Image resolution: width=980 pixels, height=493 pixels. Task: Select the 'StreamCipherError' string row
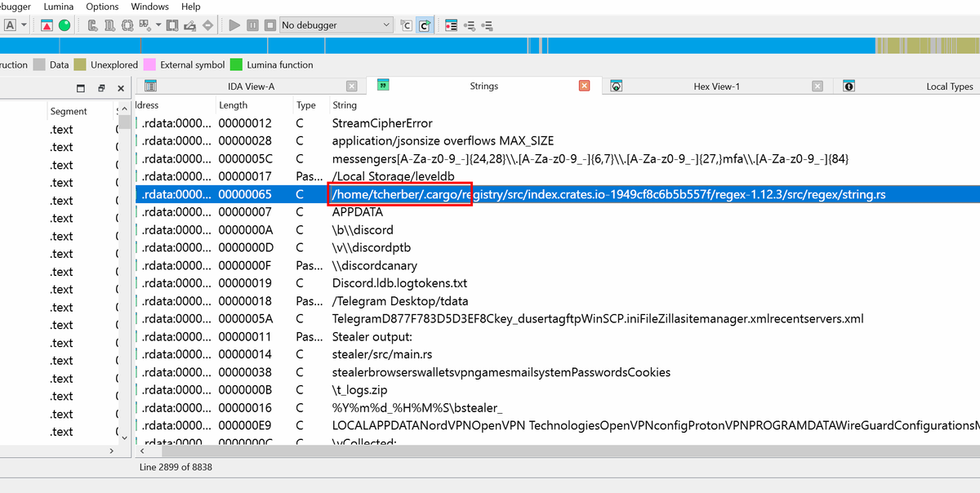557,123
